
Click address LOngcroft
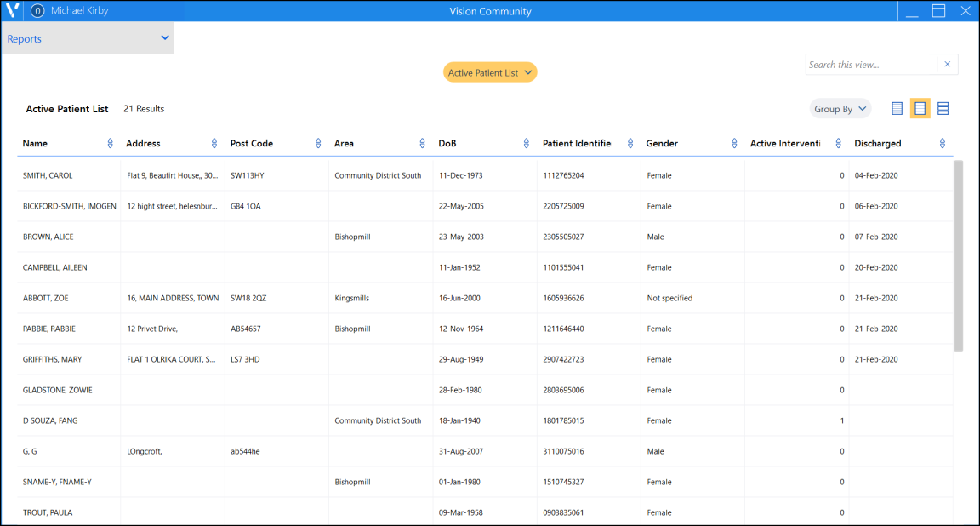(145, 452)
